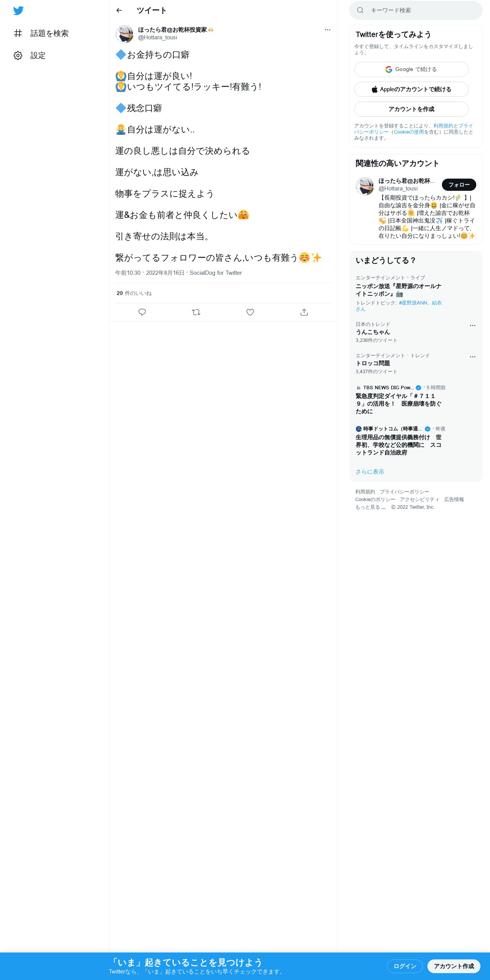The image size is (490, 980).
Task: Focus the キーワード検索 search field
Action: pos(416,10)
